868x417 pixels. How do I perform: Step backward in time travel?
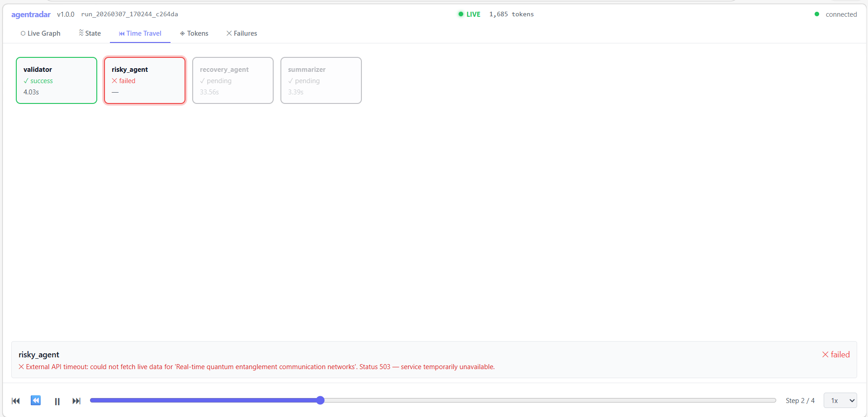36,400
